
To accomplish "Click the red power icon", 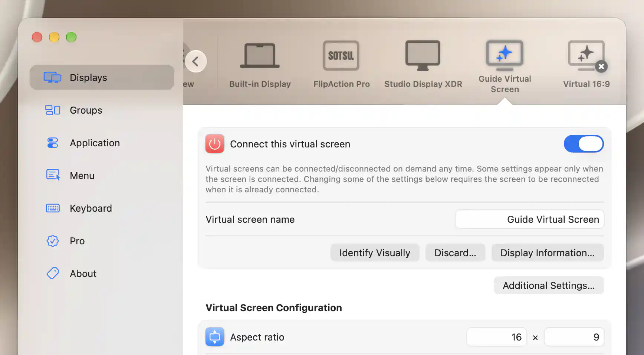I will [215, 144].
